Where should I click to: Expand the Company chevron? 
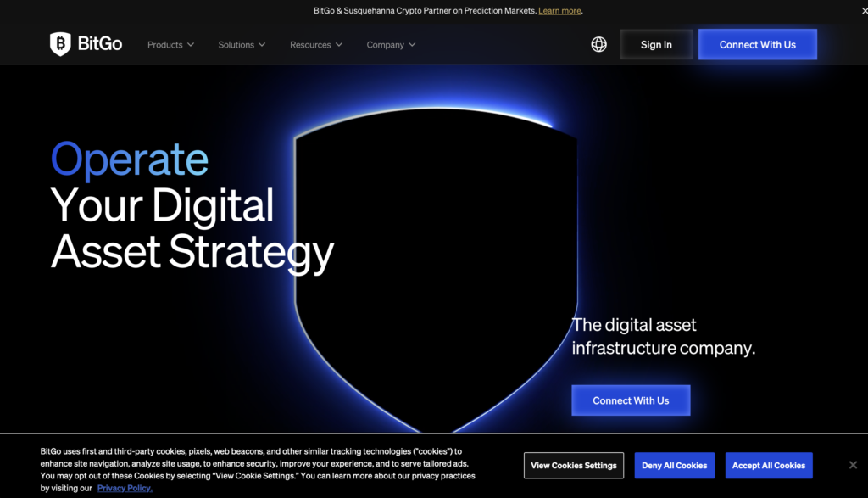coord(412,44)
